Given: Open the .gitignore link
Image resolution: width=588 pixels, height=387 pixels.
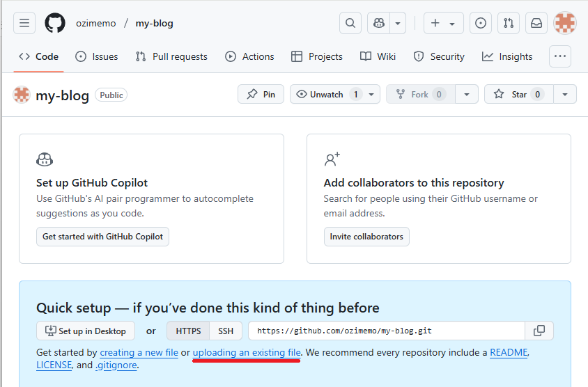Looking at the screenshot, I should [116, 365].
